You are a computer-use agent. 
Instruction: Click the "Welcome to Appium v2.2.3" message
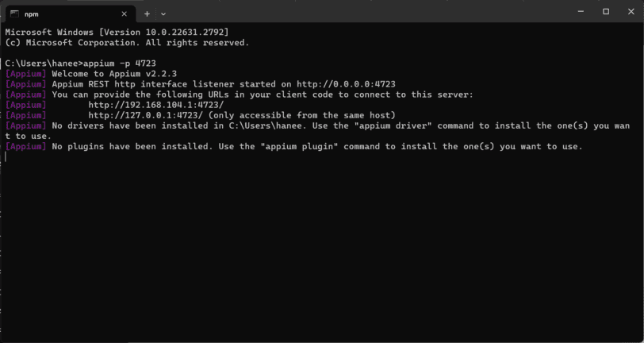click(x=114, y=74)
